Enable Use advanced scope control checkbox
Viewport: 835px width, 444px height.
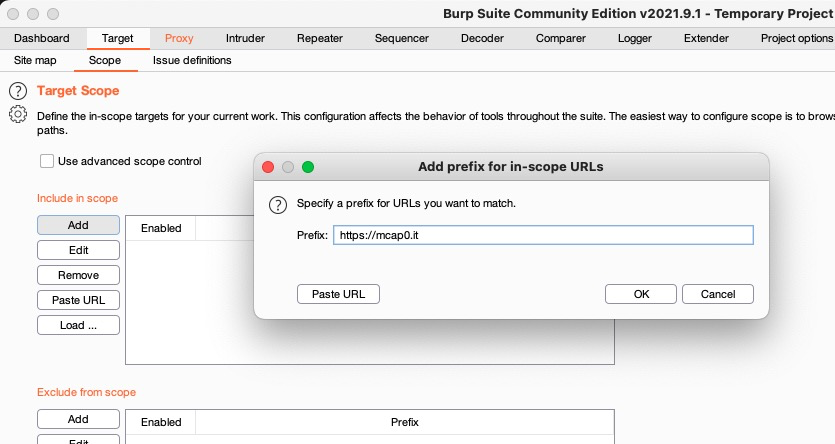pyautogui.click(x=47, y=161)
